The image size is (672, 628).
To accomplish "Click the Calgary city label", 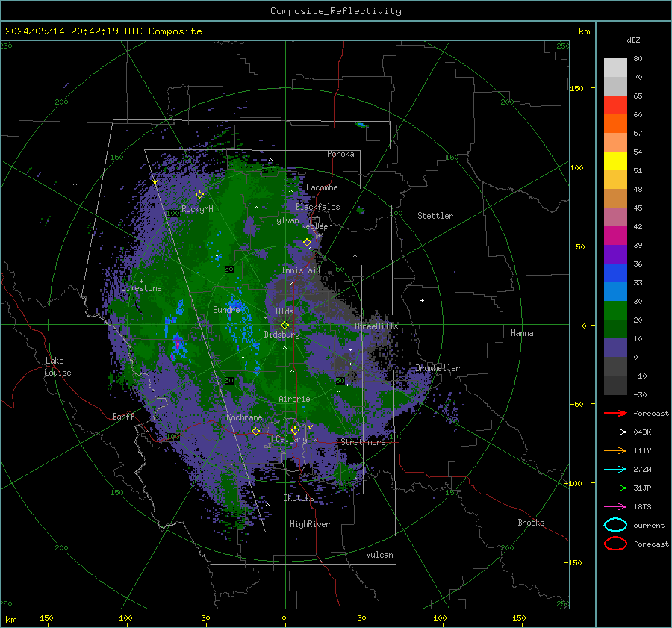I will [x=291, y=439].
